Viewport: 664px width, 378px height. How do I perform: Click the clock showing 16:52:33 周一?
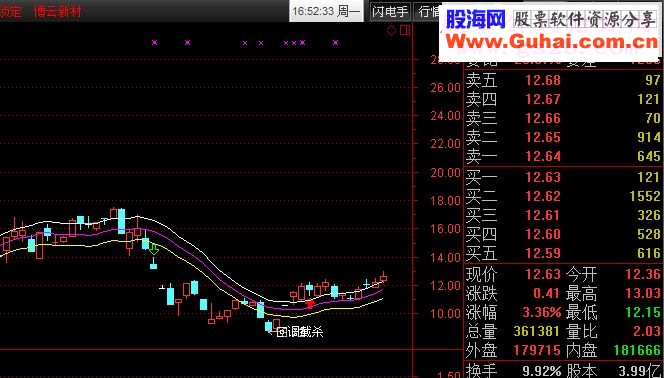click(x=326, y=11)
